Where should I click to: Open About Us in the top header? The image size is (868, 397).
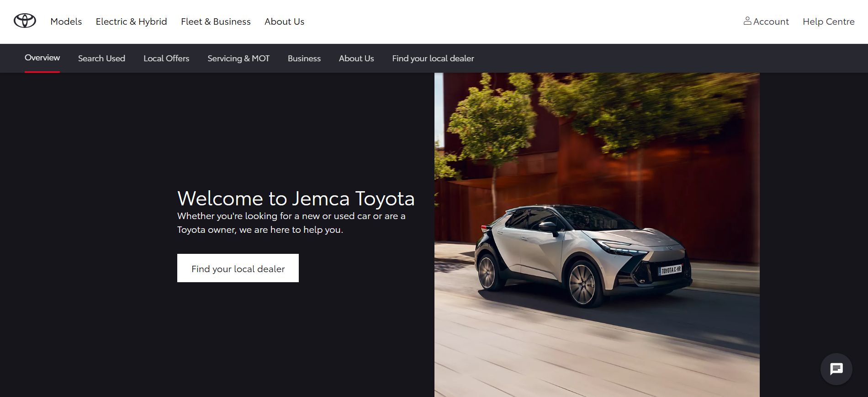click(284, 21)
